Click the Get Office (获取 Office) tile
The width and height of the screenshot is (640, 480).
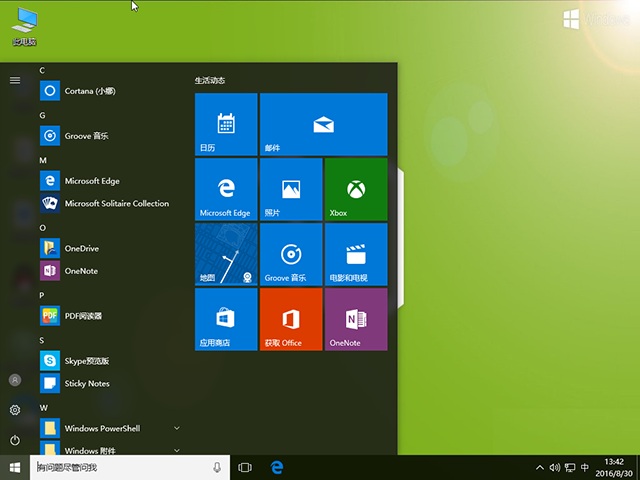click(290, 319)
